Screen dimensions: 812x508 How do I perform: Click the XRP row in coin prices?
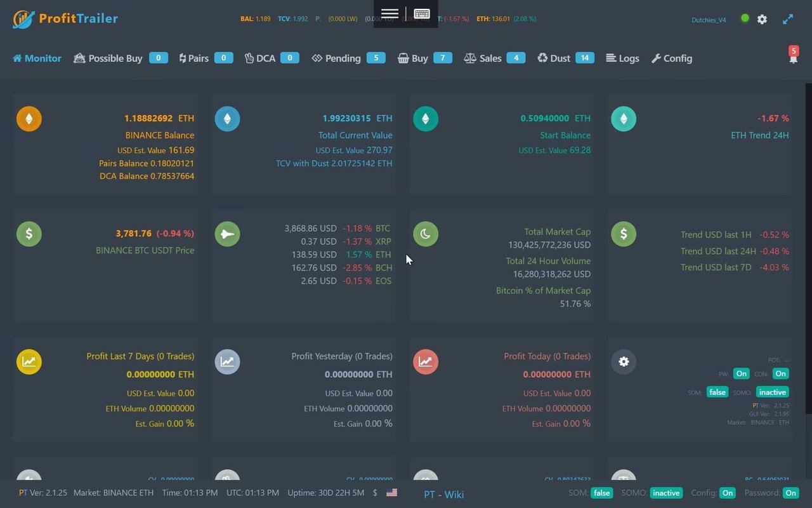[346, 241]
